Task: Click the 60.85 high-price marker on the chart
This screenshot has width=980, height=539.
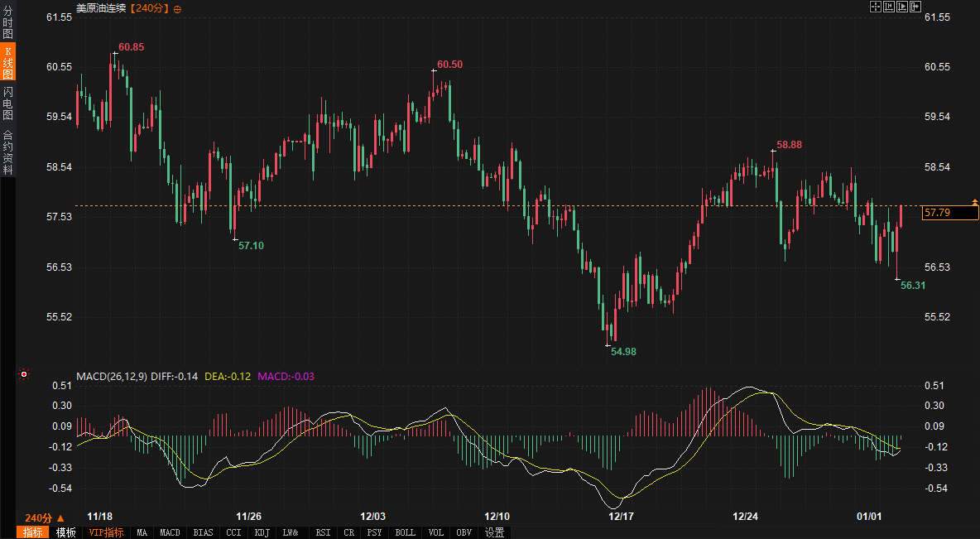Action: 131,47
